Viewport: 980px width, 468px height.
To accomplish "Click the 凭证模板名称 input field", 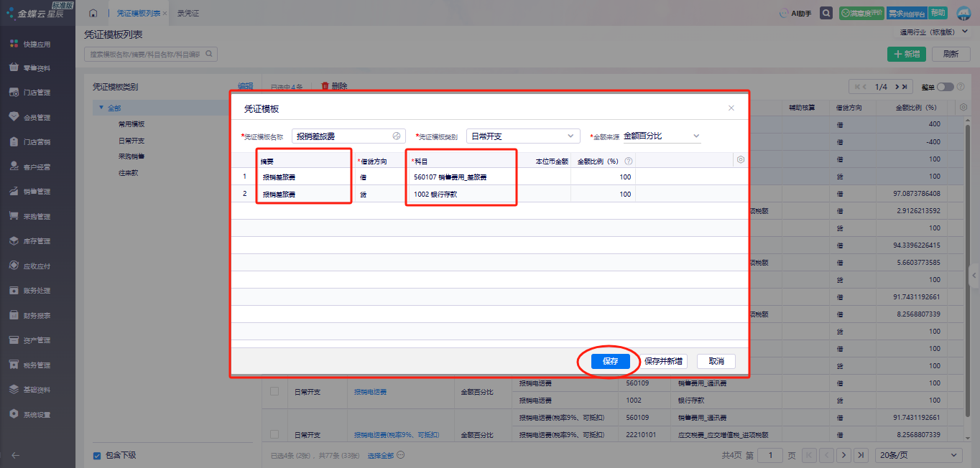I will pos(342,136).
